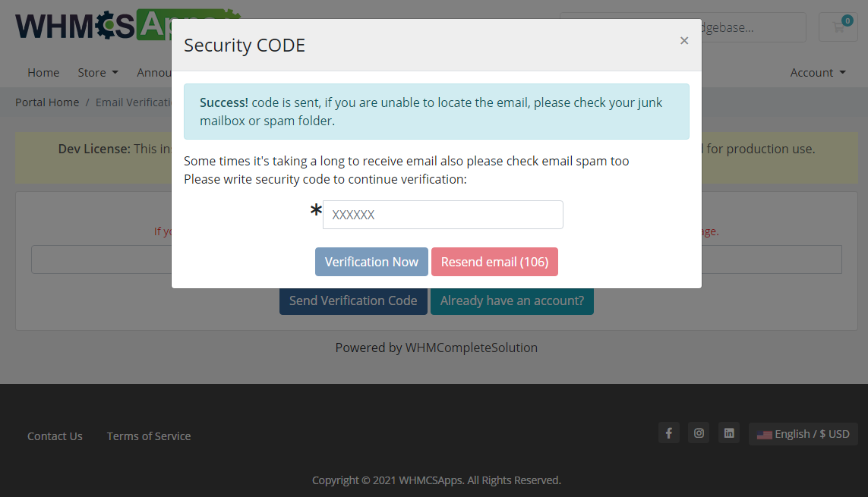Click Send Verification Code button
This screenshot has height=497, width=868.
[353, 301]
